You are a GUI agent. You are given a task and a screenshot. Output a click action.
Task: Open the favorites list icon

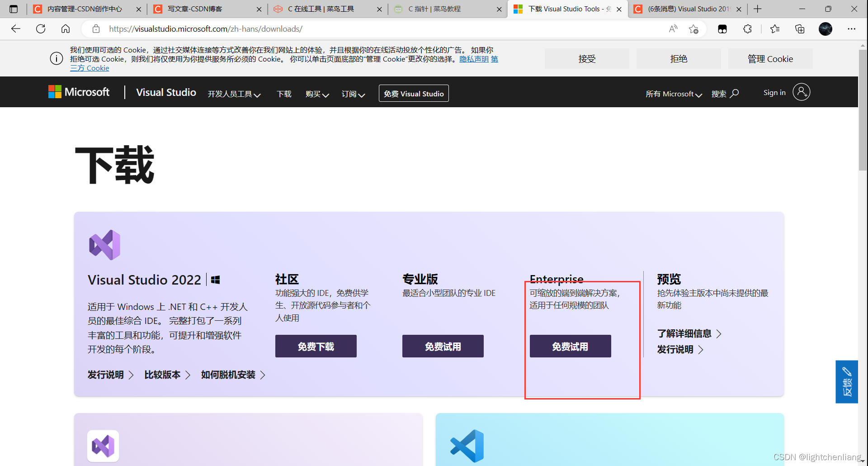click(775, 29)
